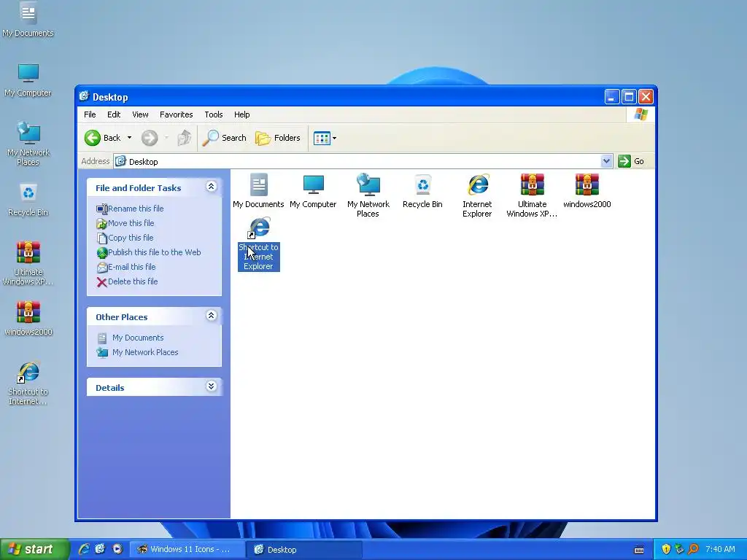Open the Help menu
The image size is (747, 560).
[x=241, y=114]
